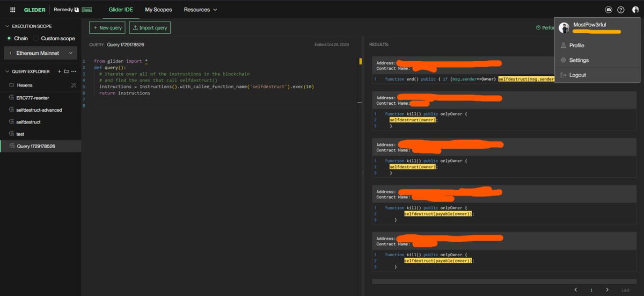The image size is (644, 296).
Task: Click the unpin icon beside Hexens
Action: 74,85
